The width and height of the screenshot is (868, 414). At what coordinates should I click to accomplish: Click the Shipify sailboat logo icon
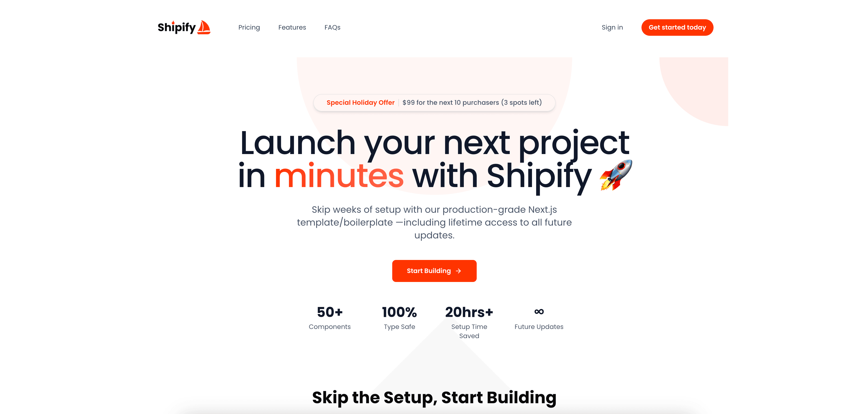pos(204,27)
